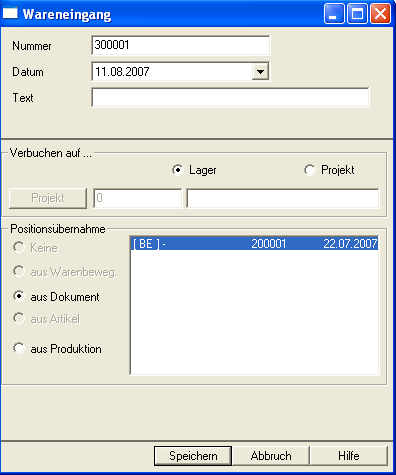Select the aus Produktion radio option
Screen dimensions: 396x475
pos(19,348)
